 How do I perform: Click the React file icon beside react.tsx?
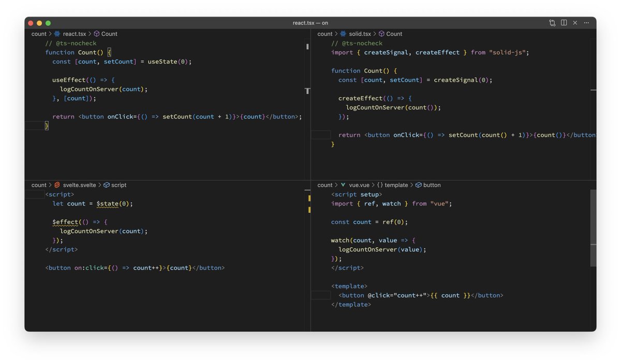pos(57,34)
